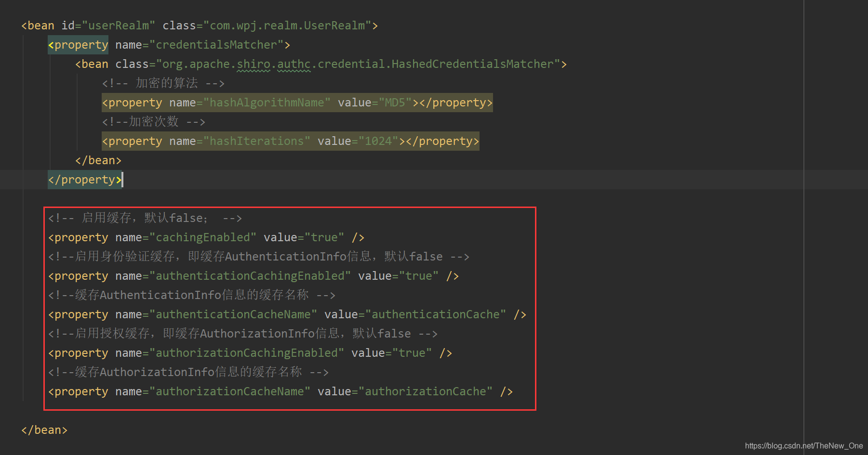Click the authenticationCachingEnabled property name
868x455 pixels.
(250, 276)
